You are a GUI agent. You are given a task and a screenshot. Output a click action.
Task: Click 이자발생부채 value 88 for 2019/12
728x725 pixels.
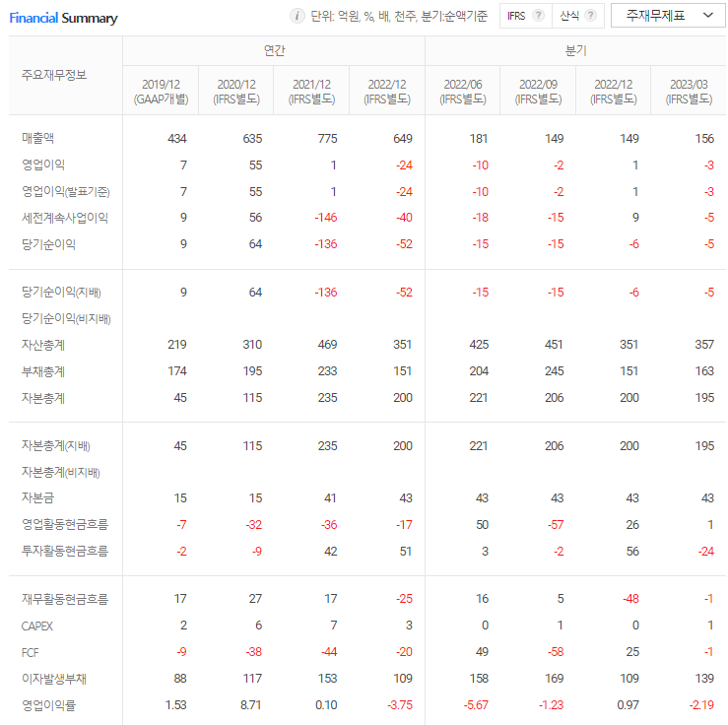click(x=180, y=678)
